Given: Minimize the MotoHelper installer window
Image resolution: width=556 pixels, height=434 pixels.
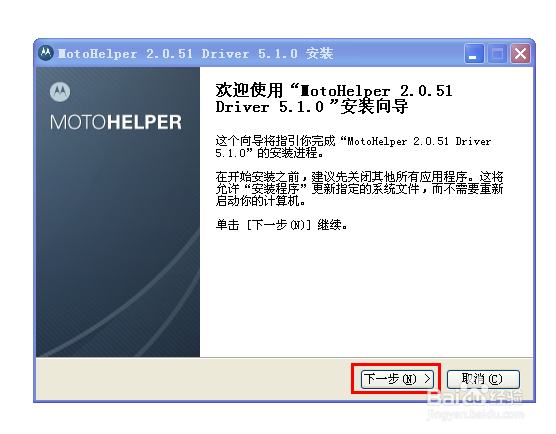Looking at the screenshot, I should [474, 54].
